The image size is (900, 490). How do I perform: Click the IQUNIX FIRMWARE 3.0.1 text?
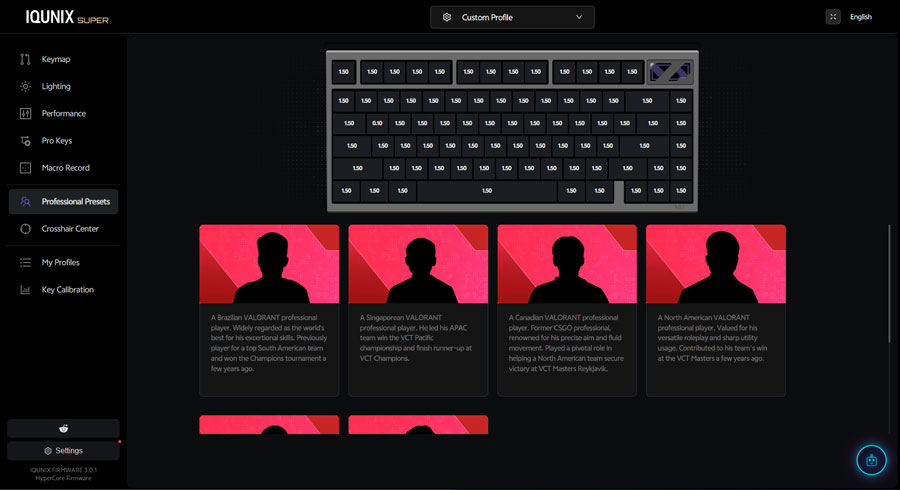pyautogui.click(x=63, y=470)
